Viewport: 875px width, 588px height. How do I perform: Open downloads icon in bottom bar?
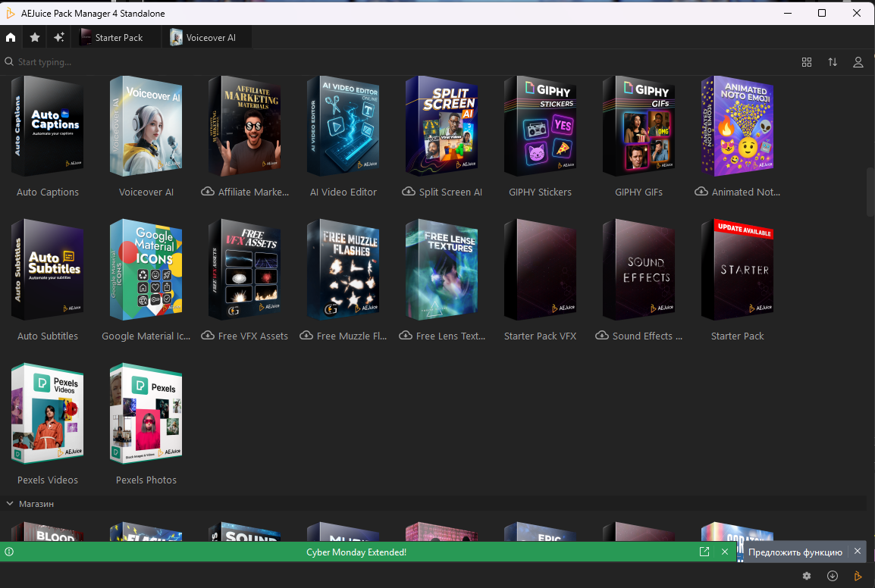pos(832,576)
